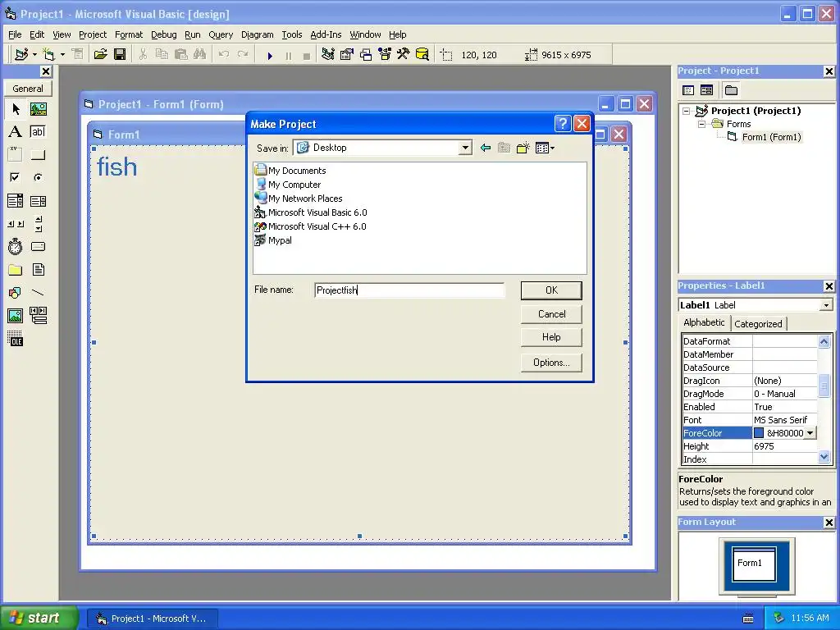Click the General toolbox tab
This screenshot has height=630, width=840.
point(28,89)
